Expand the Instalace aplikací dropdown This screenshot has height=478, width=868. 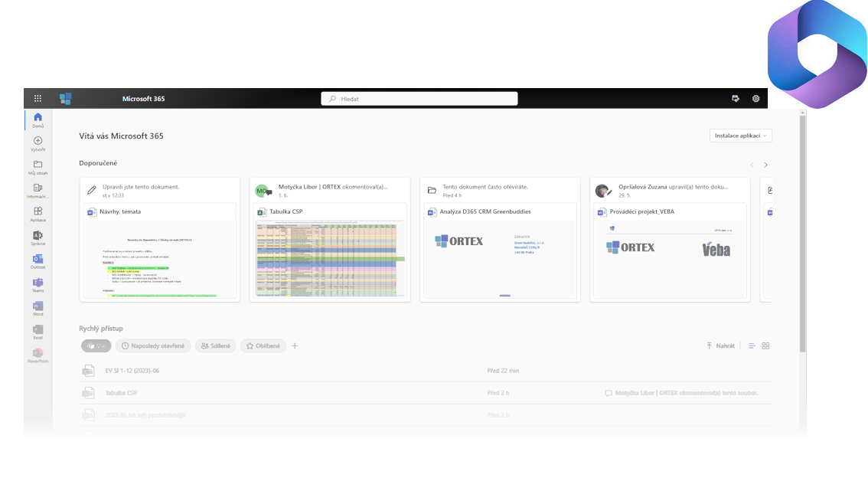click(741, 136)
